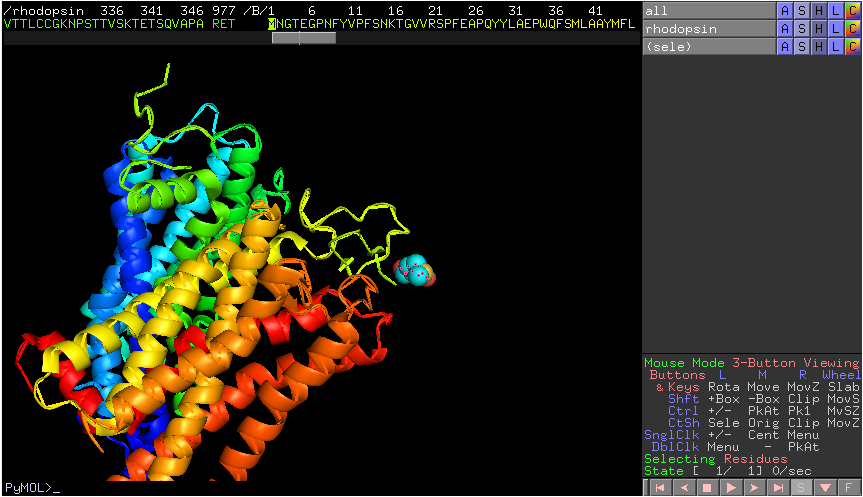Advance one frame with forward arrow

pos(755,488)
